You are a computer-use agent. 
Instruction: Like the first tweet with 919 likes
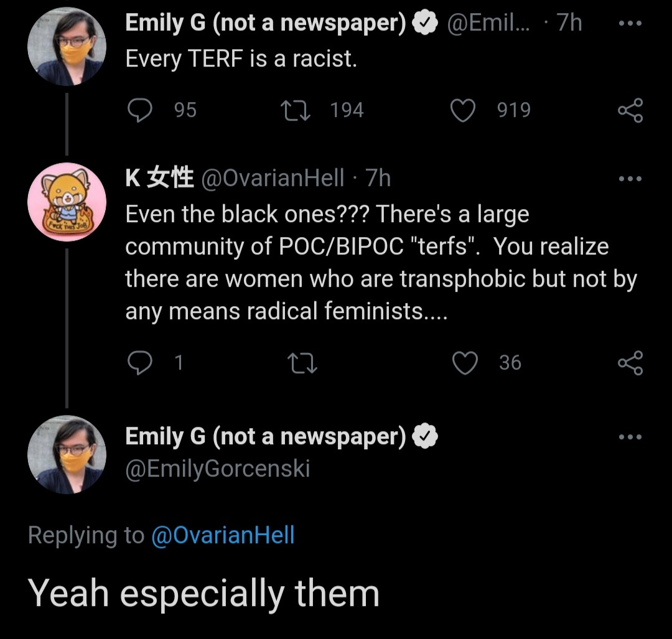462,111
